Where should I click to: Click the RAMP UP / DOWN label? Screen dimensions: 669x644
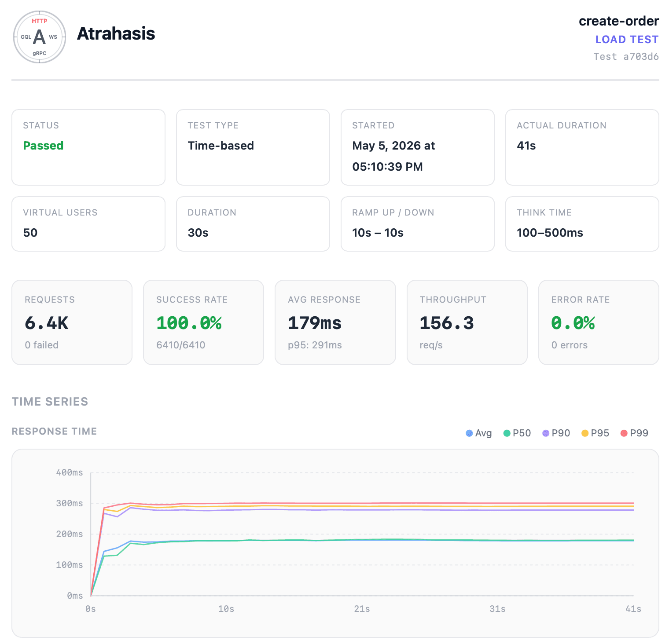393,212
